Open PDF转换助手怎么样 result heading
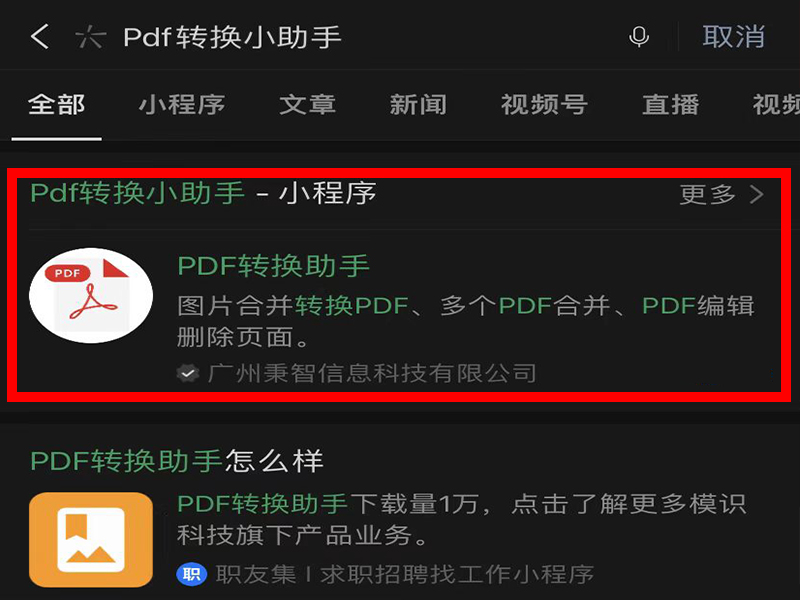 point(177,461)
